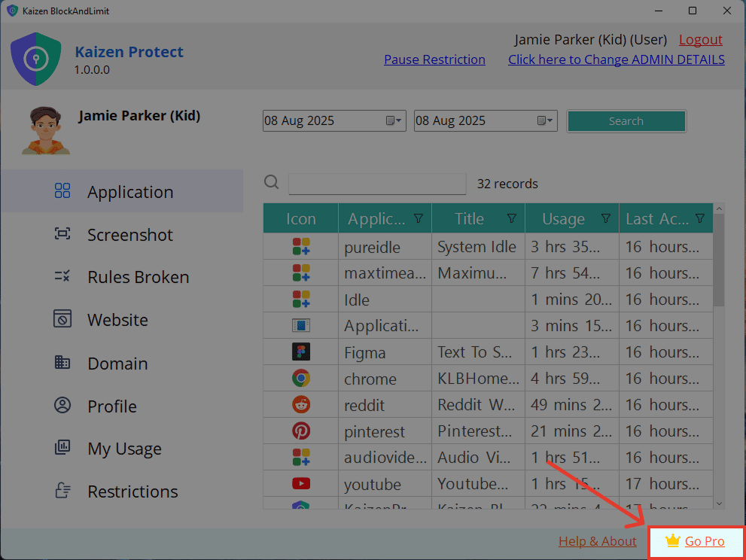Click the Kaizen Protect shield logo
This screenshot has height=560, width=746.
35,59
